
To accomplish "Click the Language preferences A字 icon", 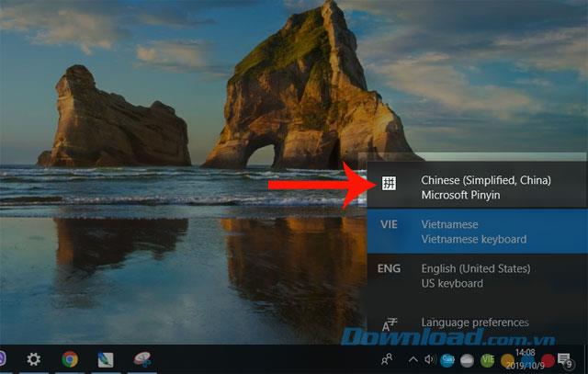I will coord(389,324).
